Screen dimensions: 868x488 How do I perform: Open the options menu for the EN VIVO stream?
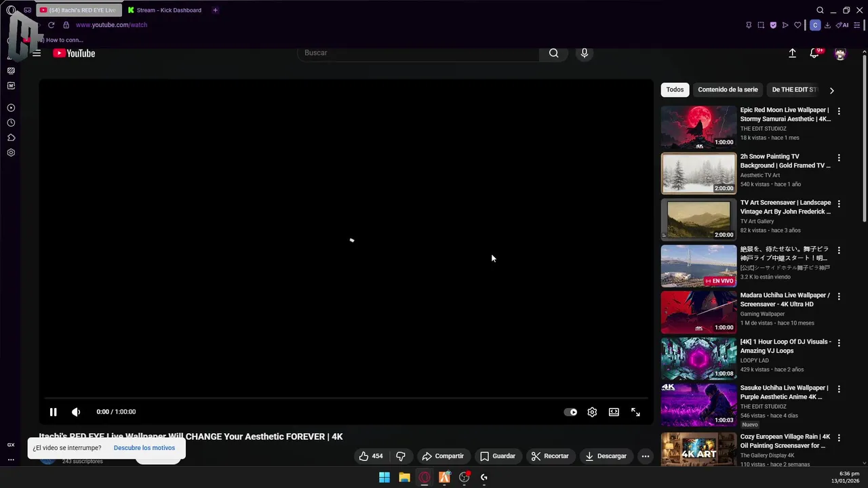point(839,250)
